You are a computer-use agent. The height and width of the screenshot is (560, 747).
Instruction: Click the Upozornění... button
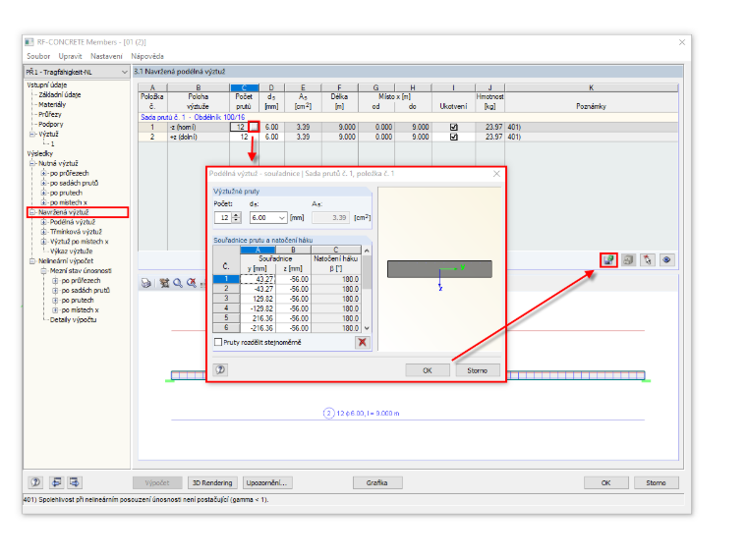click(266, 482)
